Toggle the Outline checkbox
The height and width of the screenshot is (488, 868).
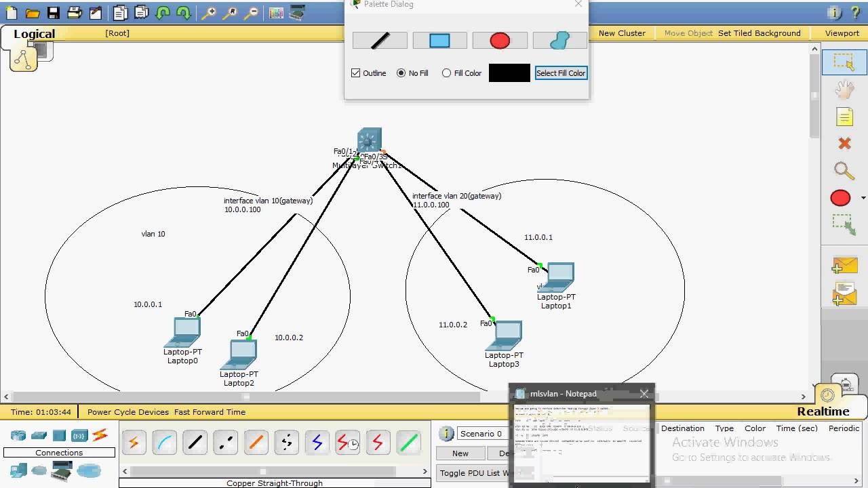point(355,73)
